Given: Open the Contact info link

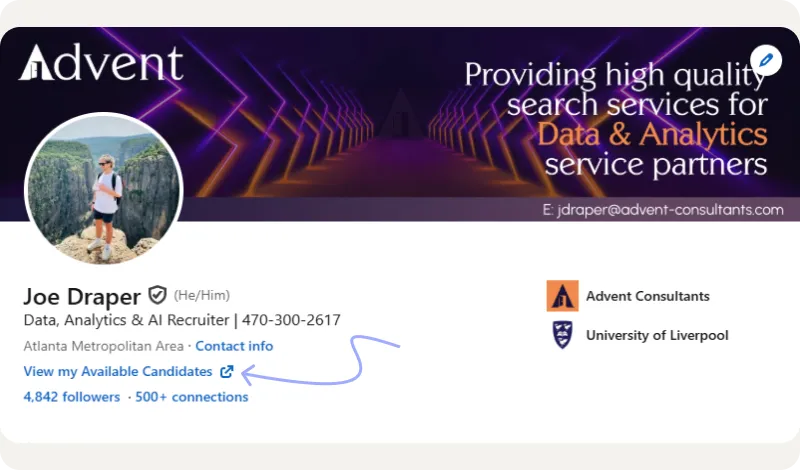Looking at the screenshot, I should (x=234, y=346).
